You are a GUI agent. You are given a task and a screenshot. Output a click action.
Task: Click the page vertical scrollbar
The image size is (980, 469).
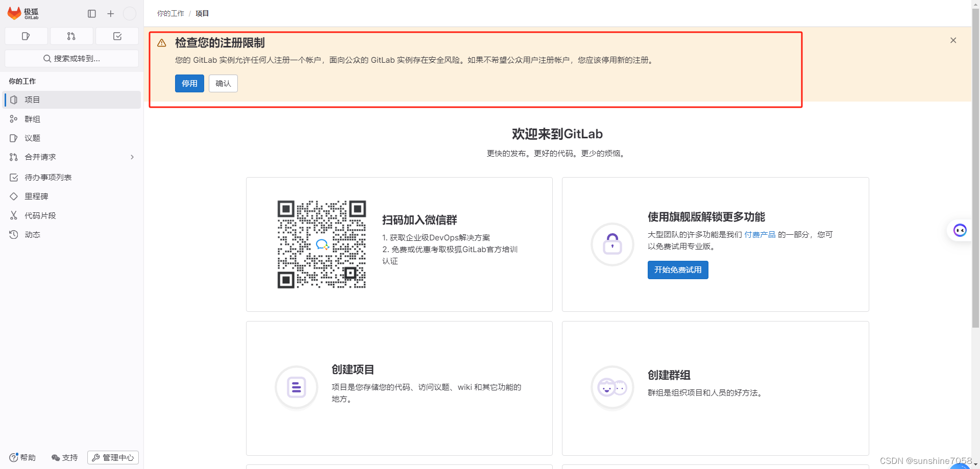(975, 168)
